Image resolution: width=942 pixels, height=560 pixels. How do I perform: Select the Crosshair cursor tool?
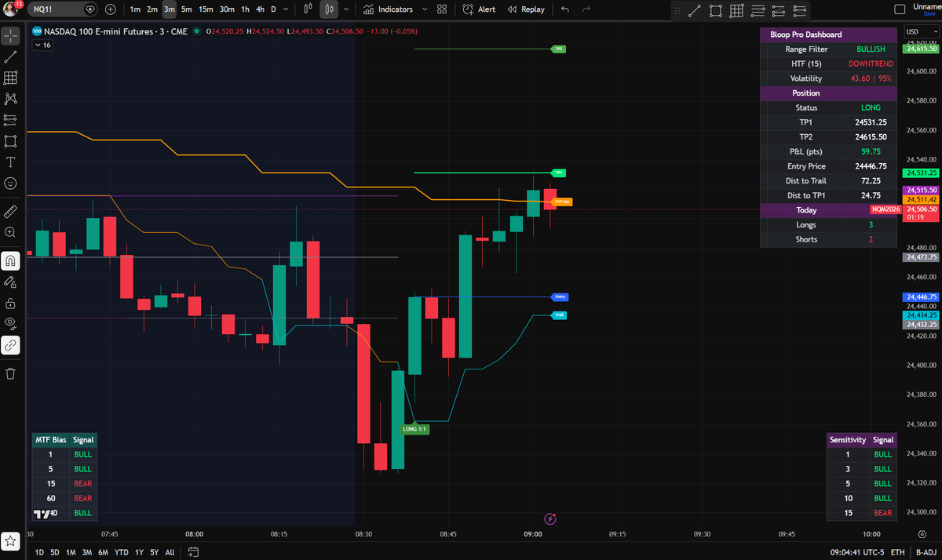point(10,35)
